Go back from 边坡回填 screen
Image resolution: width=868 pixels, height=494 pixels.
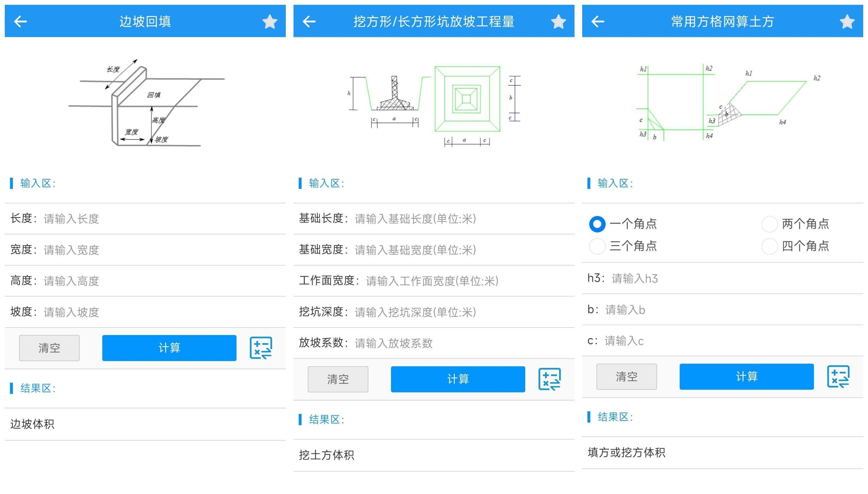(x=20, y=21)
